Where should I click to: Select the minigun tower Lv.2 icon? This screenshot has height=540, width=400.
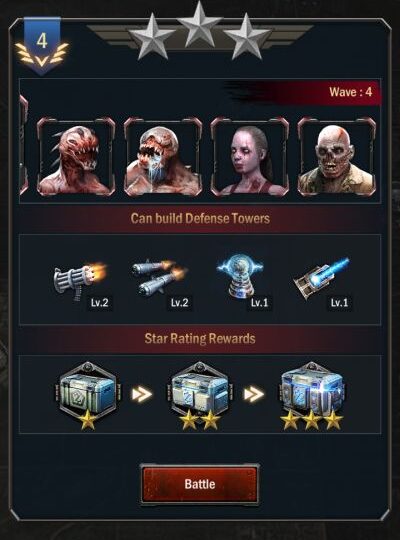pos(81,283)
